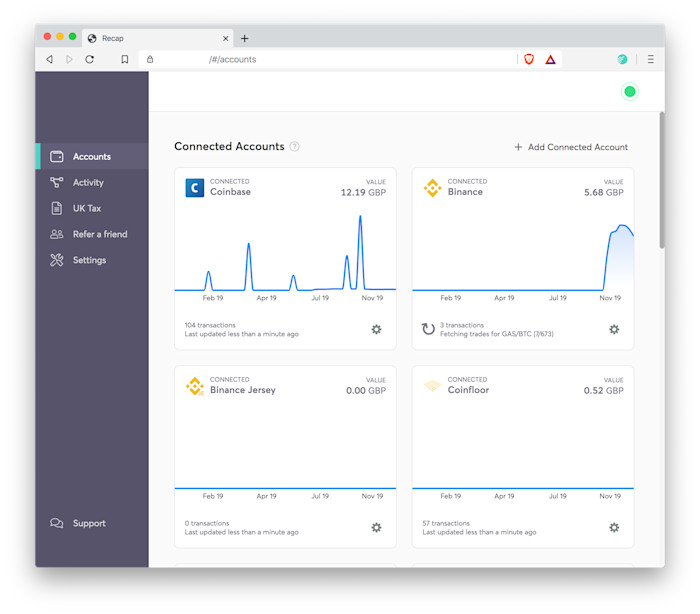Click the Coinbase account name
Screen dimensions: 700x614
click(x=230, y=192)
